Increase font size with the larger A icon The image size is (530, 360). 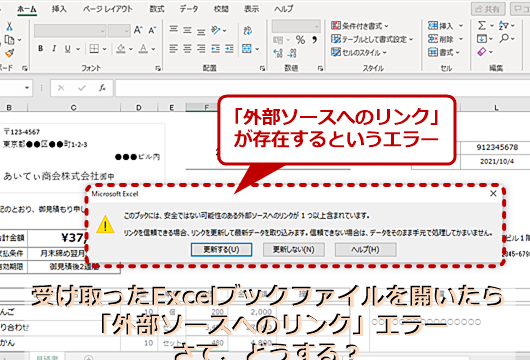pyautogui.click(x=138, y=30)
